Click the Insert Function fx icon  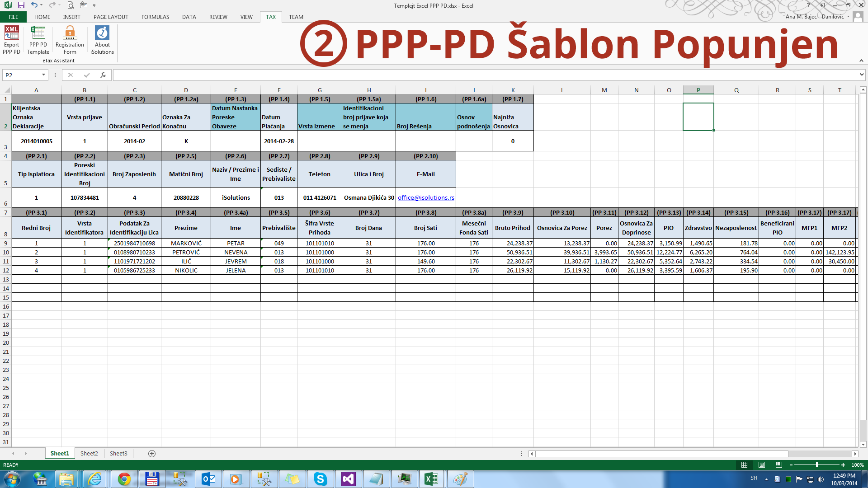(103, 75)
